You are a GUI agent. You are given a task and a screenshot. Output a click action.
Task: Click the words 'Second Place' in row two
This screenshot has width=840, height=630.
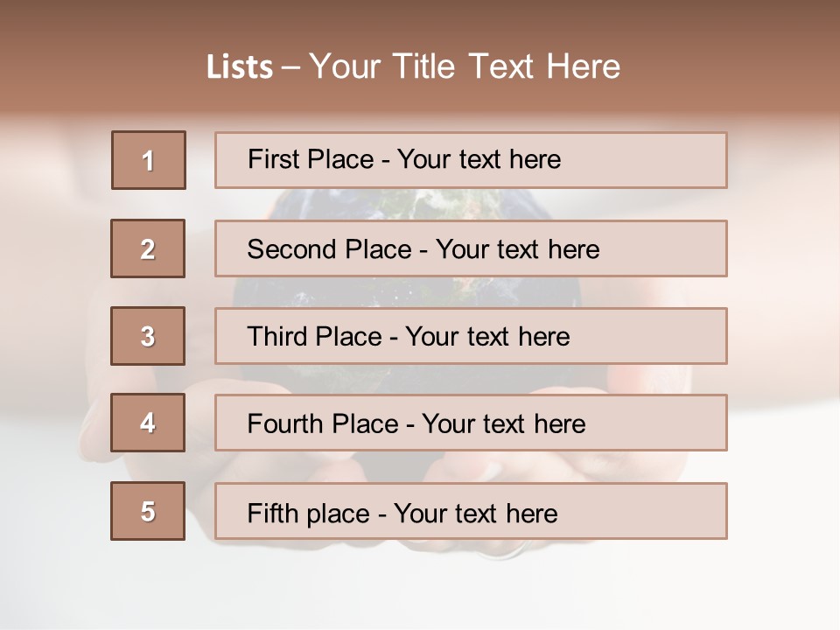pos(330,249)
